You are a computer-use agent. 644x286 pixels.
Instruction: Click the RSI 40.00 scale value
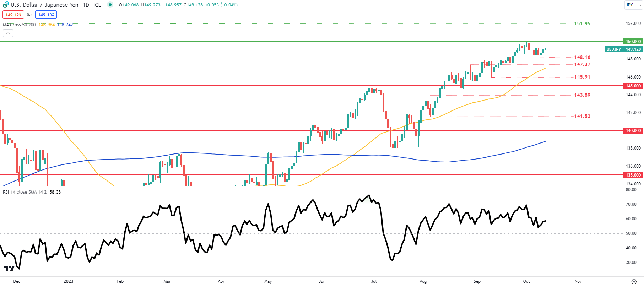[631, 248]
